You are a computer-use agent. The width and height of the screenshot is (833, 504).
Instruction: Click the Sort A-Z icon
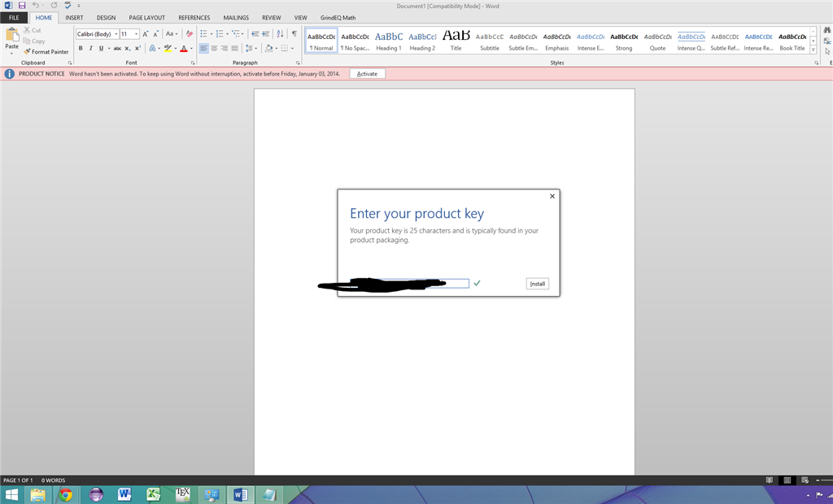click(x=280, y=34)
